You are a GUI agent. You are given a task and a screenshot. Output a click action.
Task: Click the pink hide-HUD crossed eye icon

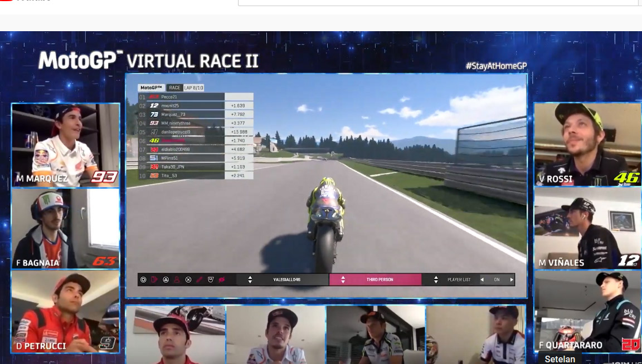click(222, 280)
